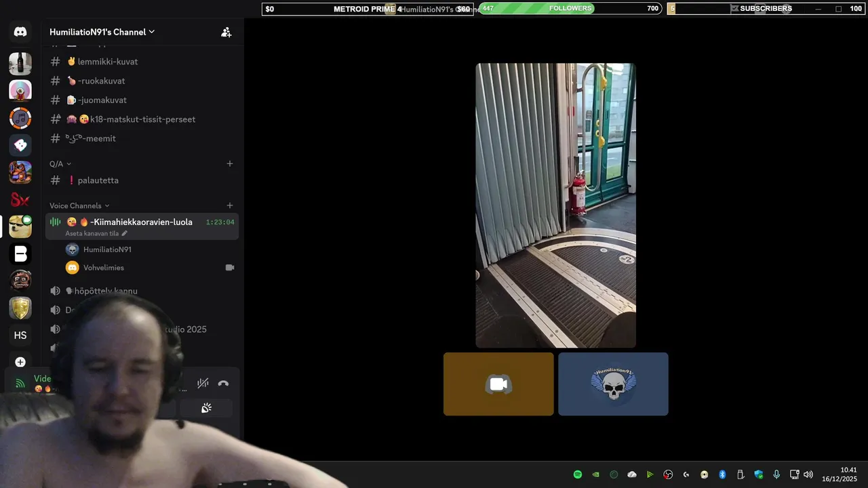
Task: Click the microphone tray icon
Action: pyautogui.click(x=776, y=474)
